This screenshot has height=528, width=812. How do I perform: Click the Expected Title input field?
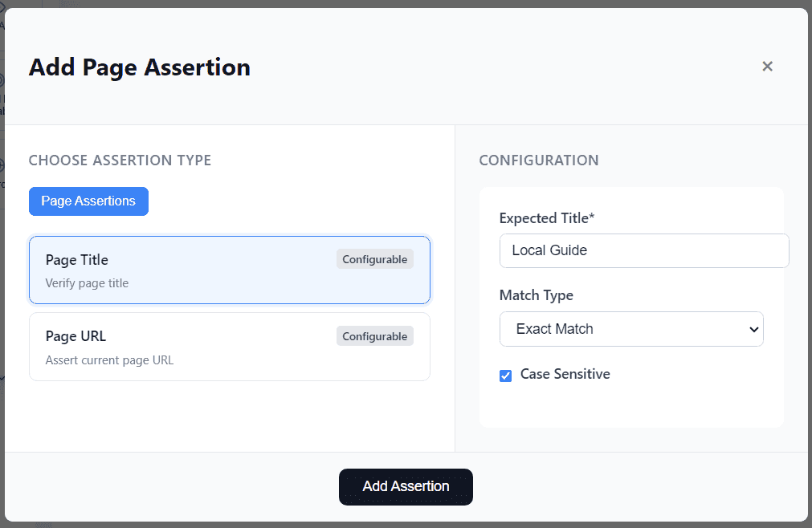[x=643, y=250]
